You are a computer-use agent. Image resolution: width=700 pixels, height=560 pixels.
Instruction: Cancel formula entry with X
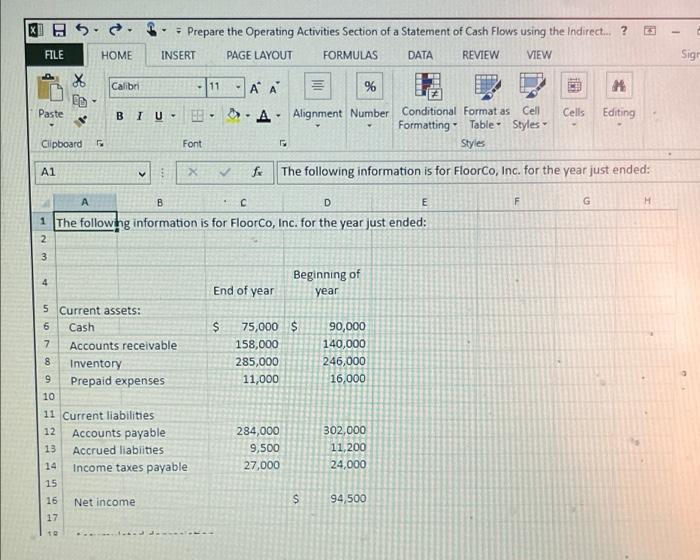tap(192, 171)
